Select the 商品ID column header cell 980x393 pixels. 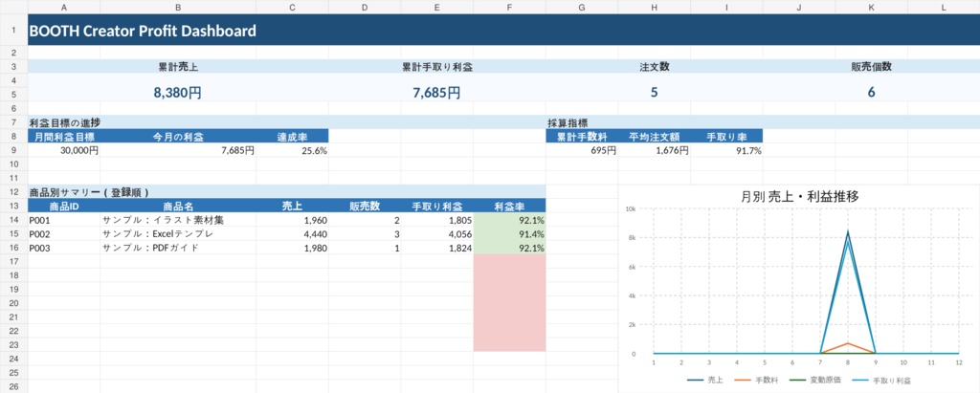[x=64, y=206]
